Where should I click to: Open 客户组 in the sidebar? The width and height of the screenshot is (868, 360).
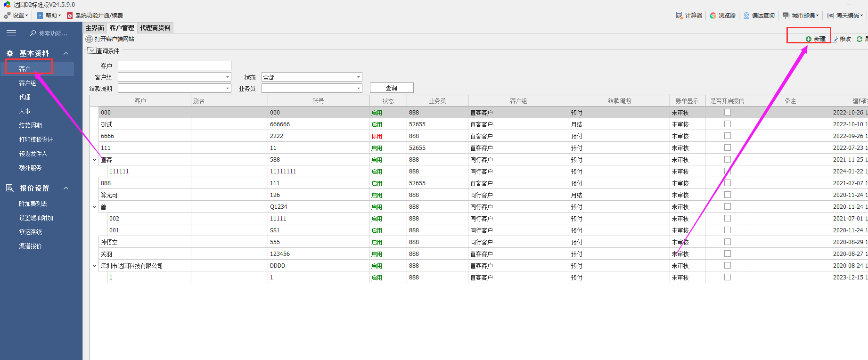[x=27, y=83]
